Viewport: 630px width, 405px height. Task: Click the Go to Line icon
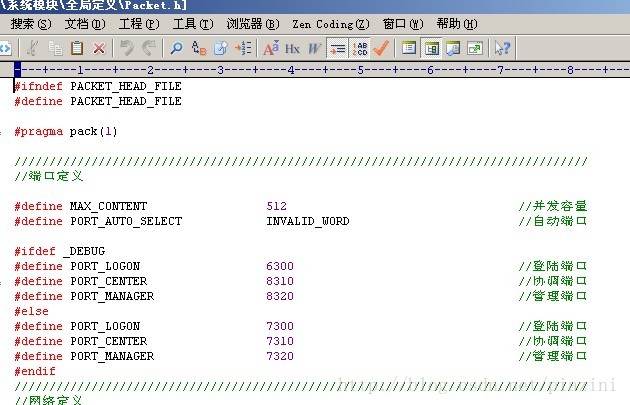pos(243,48)
